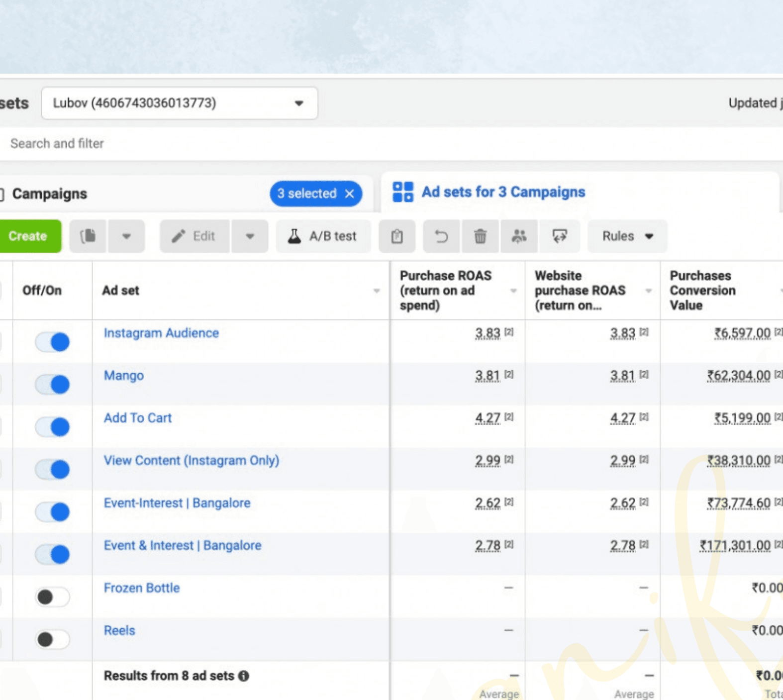Image resolution: width=783 pixels, height=700 pixels.
Task: Click ₹62,304.00 in Mango row
Action: (739, 376)
